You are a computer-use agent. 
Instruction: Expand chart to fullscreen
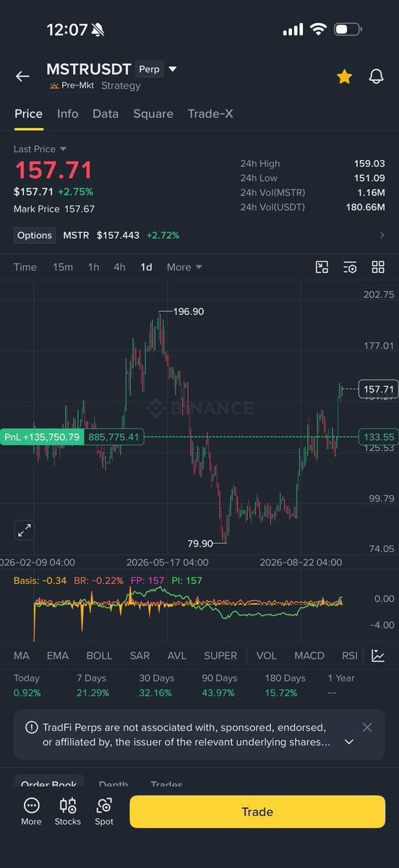click(25, 530)
